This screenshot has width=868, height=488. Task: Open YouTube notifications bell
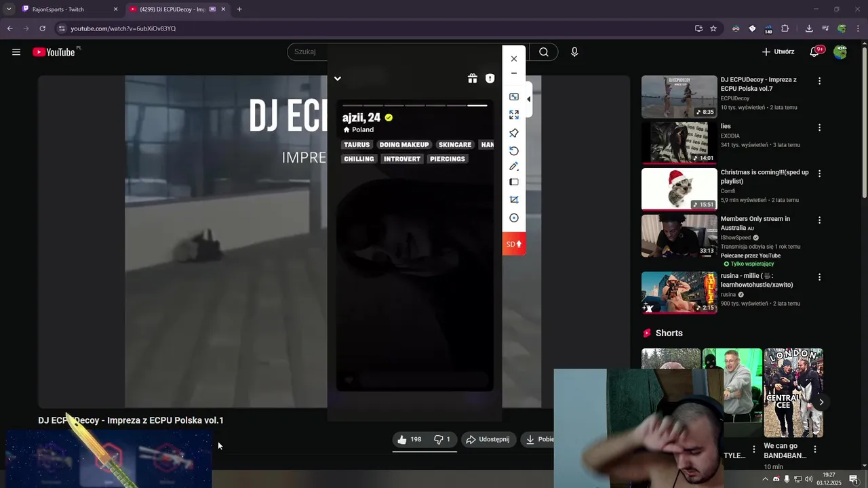[815, 52]
